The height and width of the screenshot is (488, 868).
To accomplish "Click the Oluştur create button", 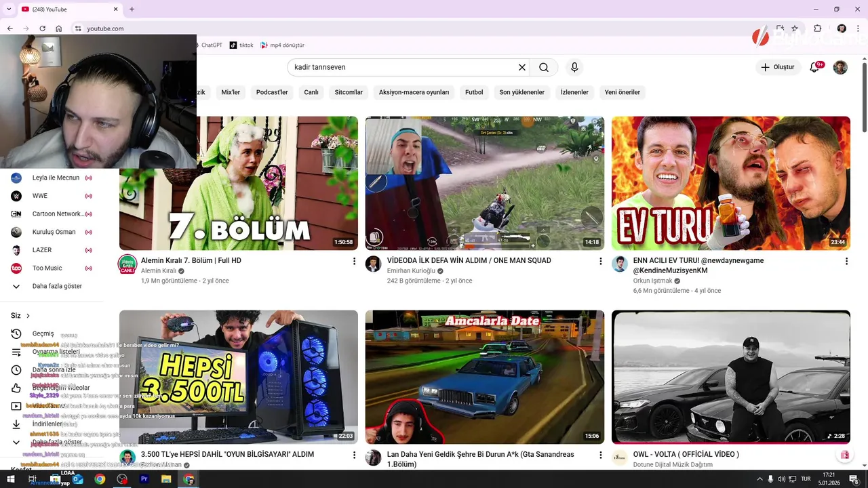I will [778, 67].
